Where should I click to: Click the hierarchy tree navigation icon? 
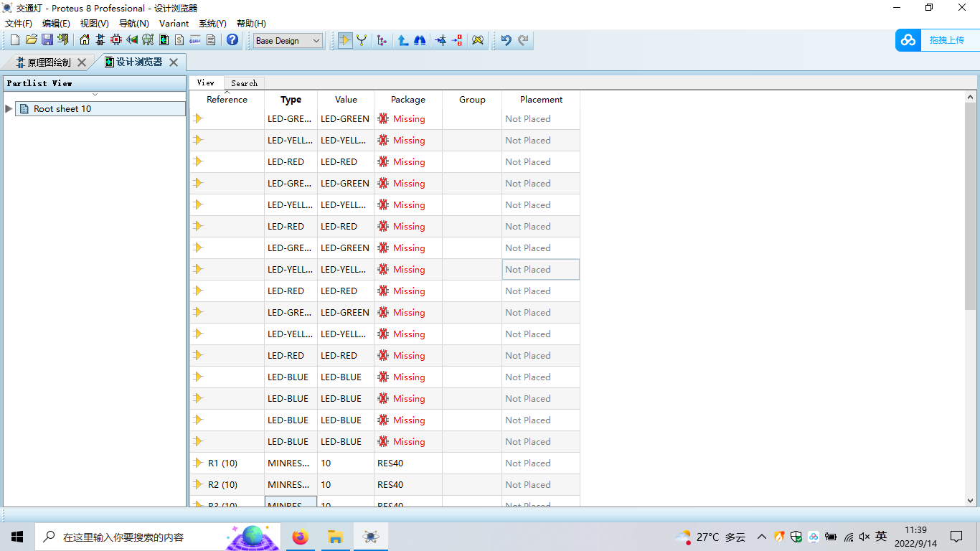point(382,40)
